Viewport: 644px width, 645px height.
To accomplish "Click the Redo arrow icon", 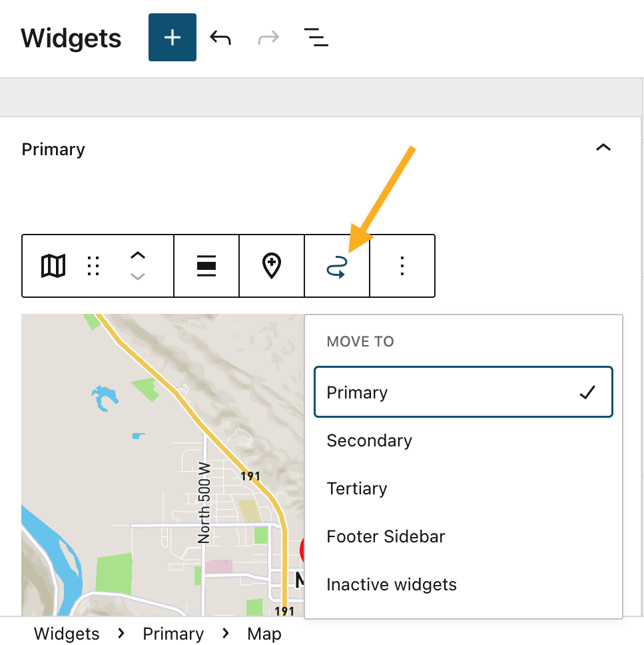I will pyautogui.click(x=268, y=37).
